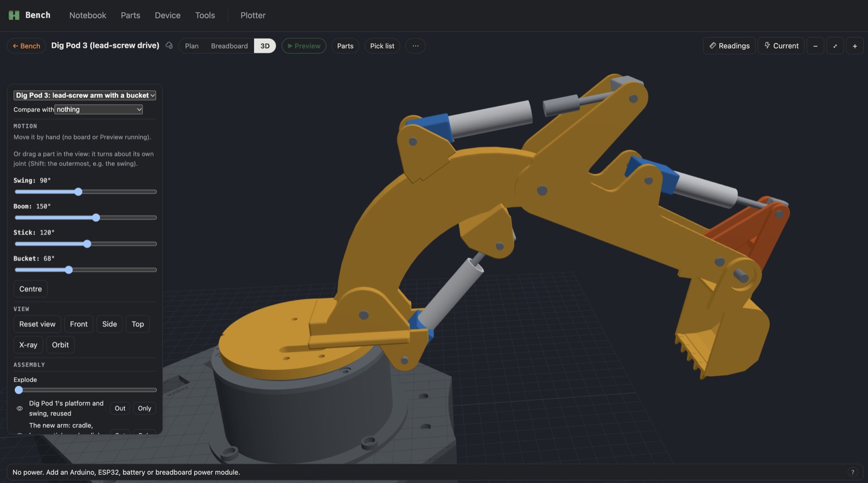Click the Boom slider handle
Image resolution: width=868 pixels, height=483 pixels.
tap(96, 218)
